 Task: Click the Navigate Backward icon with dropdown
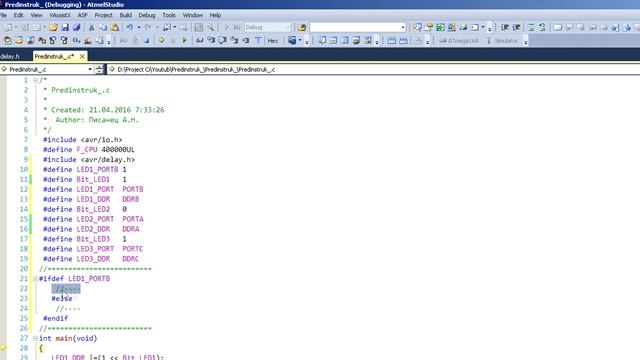tap(167, 27)
